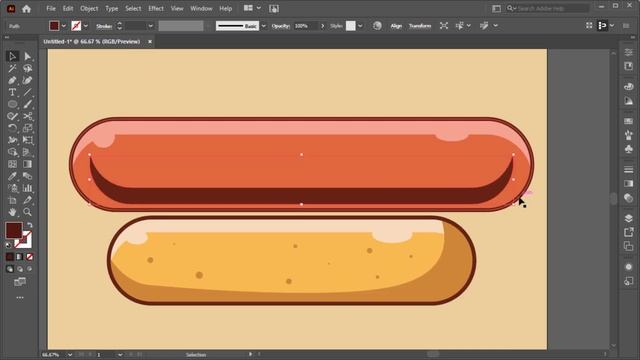Screen dimensions: 640x360
Task: Select the Free Transform tool
Action: (x=27, y=140)
